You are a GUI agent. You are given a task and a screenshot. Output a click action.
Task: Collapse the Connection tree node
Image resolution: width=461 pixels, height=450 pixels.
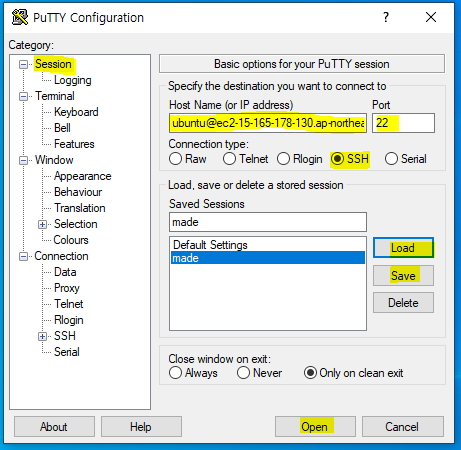click(x=23, y=257)
